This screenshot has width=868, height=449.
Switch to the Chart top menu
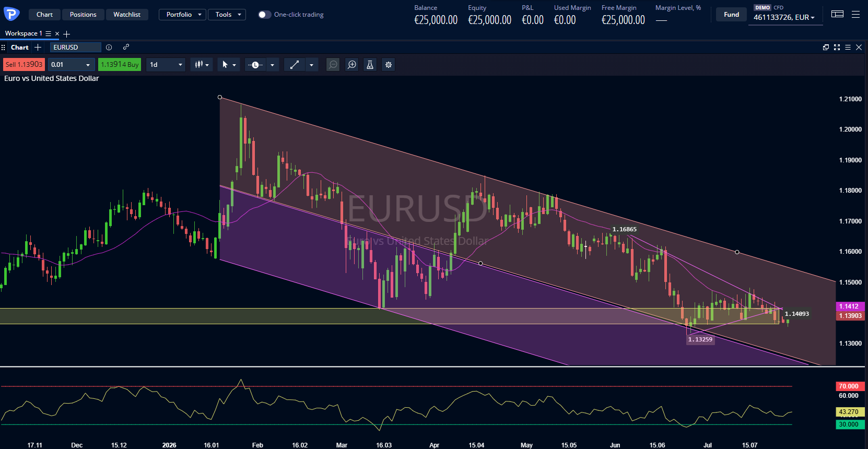pos(44,15)
